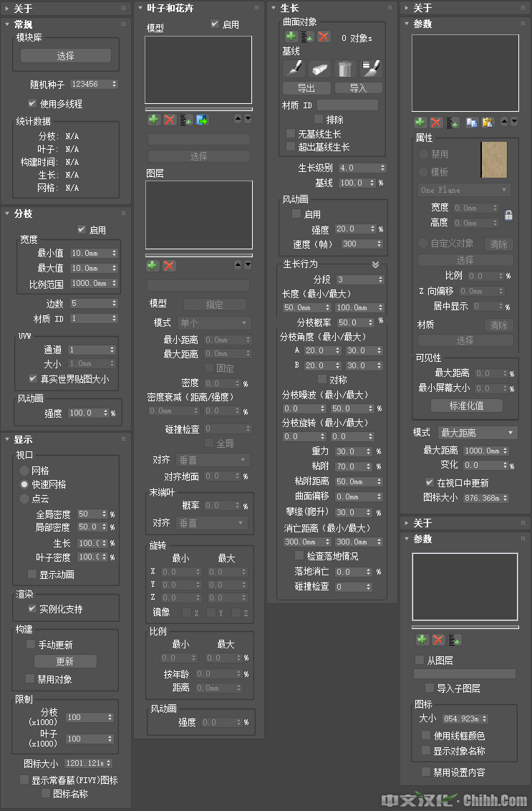Click the lock icon beside 宽度 and 高度
532x811 pixels.
point(508,215)
